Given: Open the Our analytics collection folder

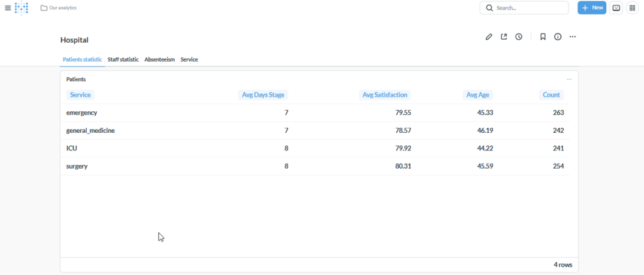Looking at the screenshot, I should click(58, 8).
